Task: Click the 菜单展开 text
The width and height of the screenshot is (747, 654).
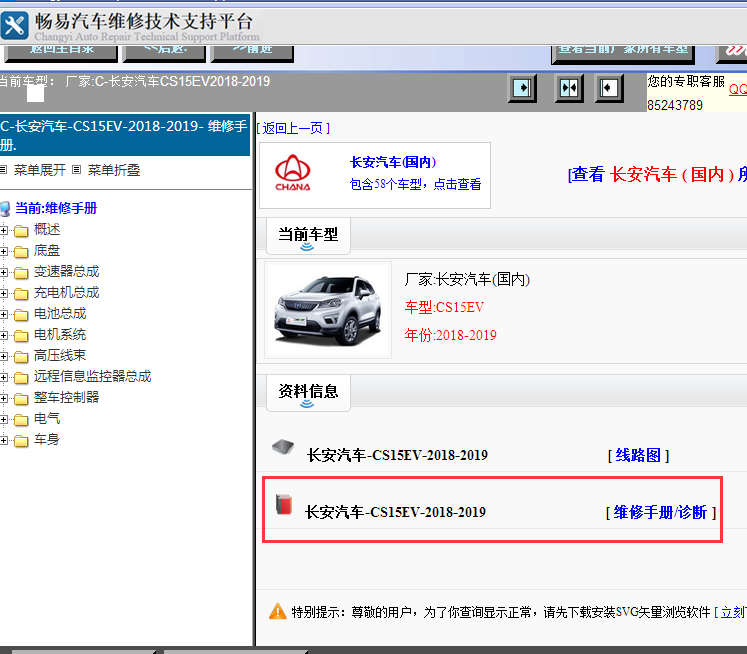Action: point(40,170)
